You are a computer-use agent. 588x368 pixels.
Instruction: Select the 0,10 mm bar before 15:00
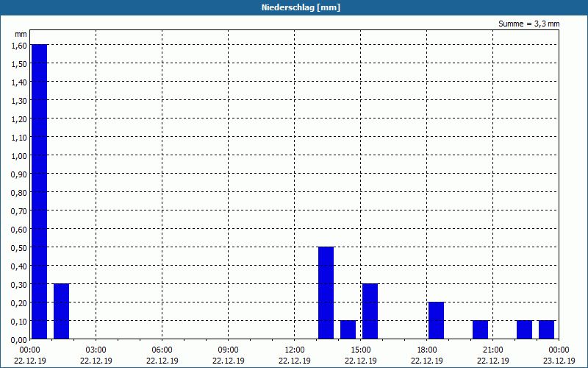tap(348, 330)
